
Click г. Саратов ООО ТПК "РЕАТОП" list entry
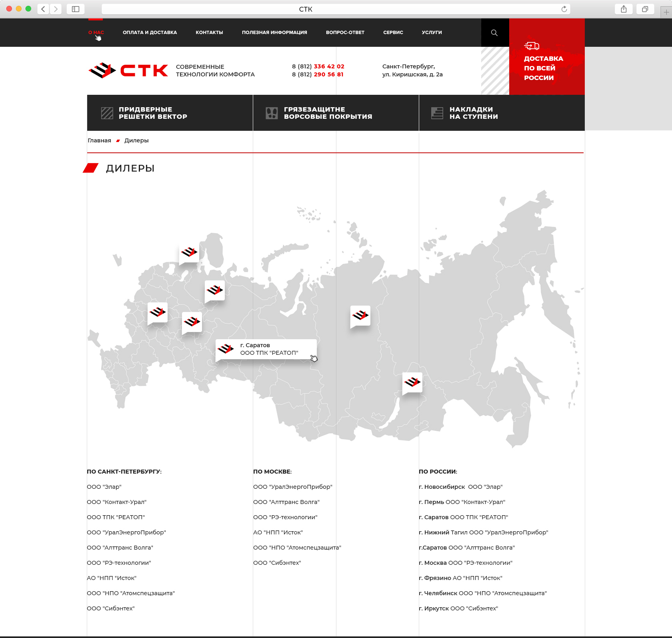tap(464, 517)
